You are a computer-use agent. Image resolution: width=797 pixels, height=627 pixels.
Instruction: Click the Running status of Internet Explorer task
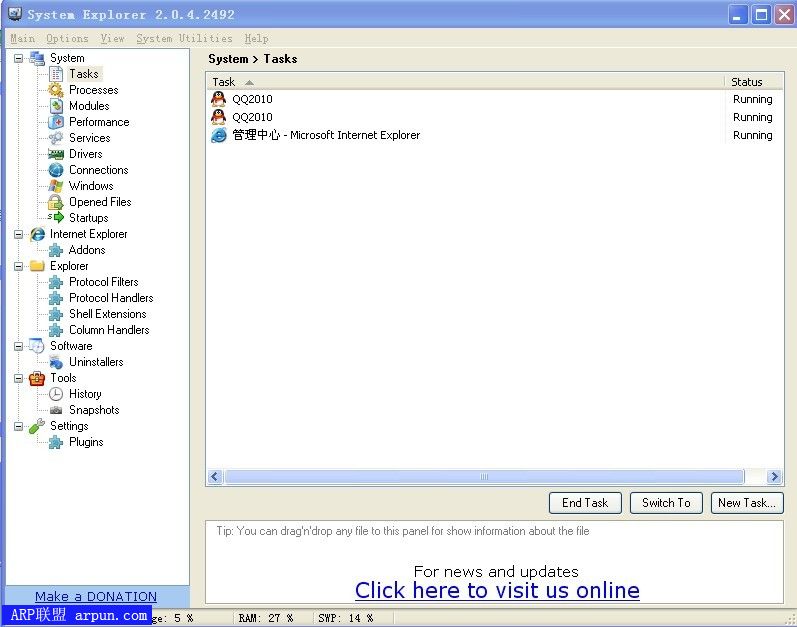[753, 135]
